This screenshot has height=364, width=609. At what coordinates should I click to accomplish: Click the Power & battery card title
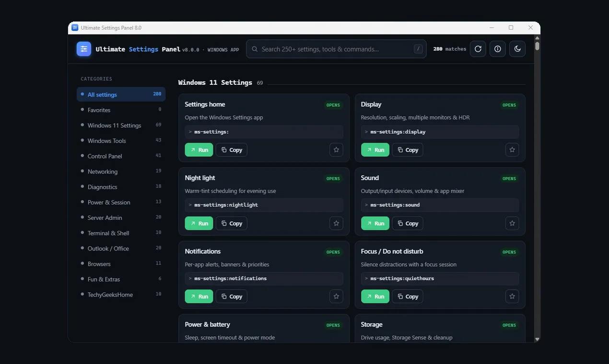pos(207,324)
